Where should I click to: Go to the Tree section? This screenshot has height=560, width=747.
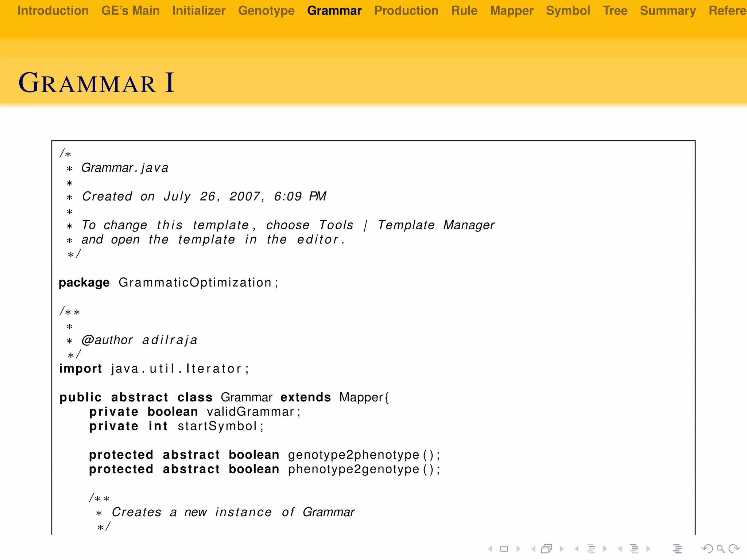coord(615,11)
